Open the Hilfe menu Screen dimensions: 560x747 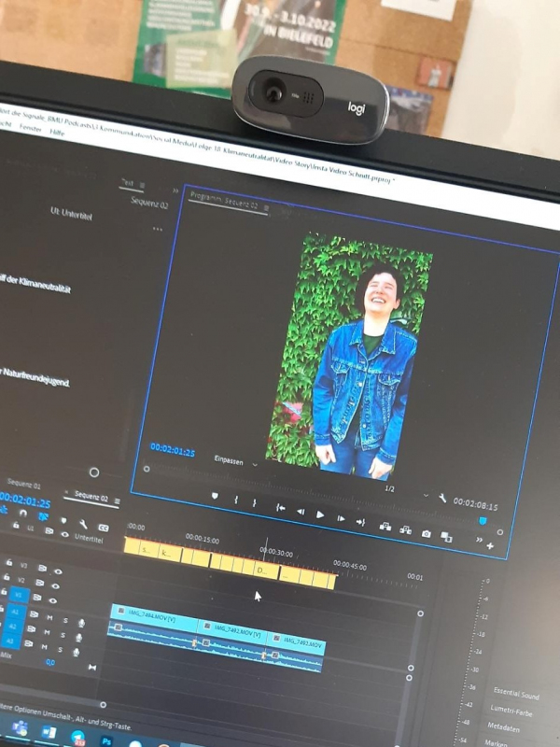57,133
